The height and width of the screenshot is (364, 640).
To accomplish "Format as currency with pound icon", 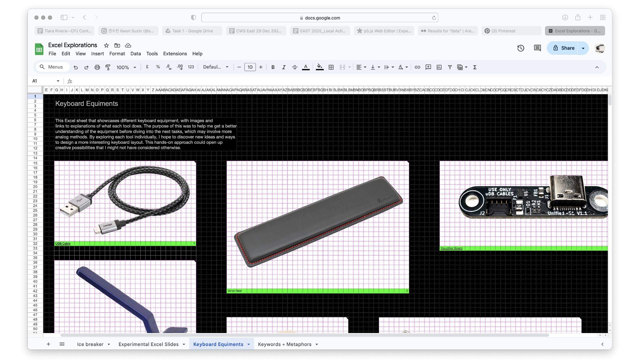I will pos(147,67).
